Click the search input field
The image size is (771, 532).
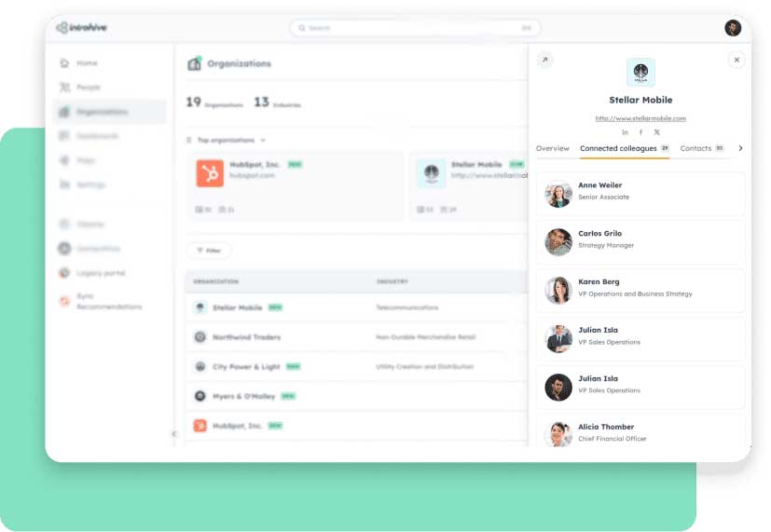pyautogui.click(x=416, y=28)
